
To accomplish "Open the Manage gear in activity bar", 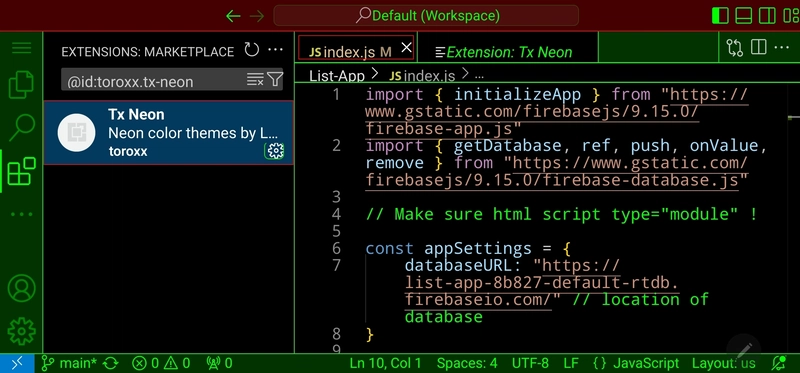I will click(x=21, y=331).
